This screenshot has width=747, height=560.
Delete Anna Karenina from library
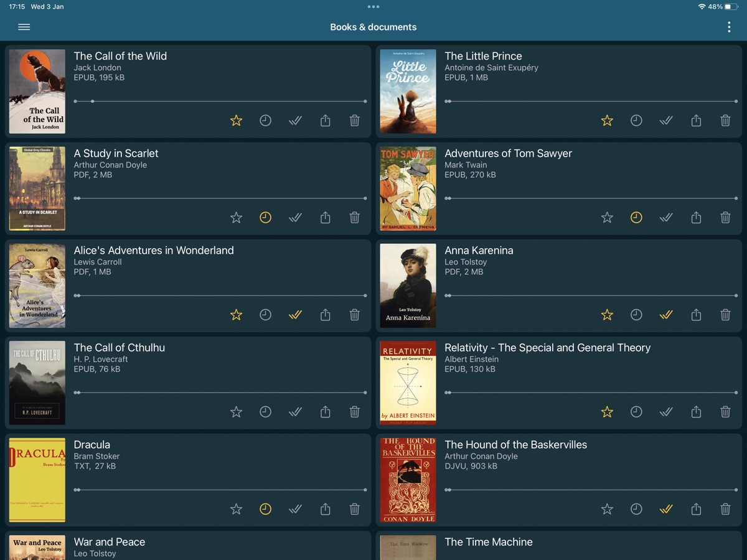coord(725,315)
